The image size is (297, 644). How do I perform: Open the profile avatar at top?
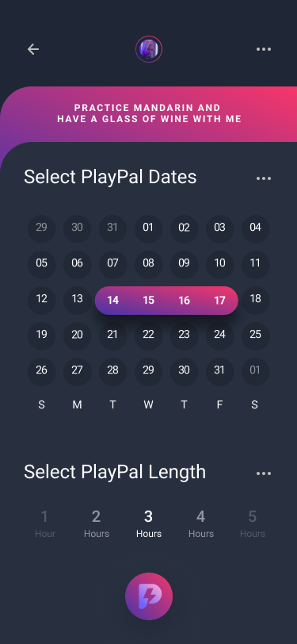coord(149,49)
